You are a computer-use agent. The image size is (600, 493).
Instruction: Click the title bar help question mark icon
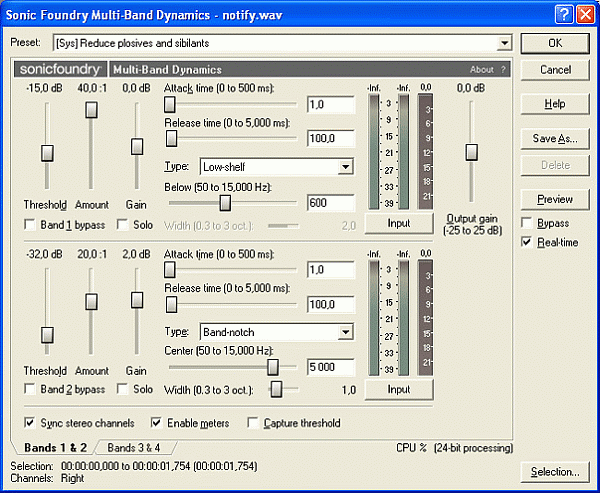[564, 15]
